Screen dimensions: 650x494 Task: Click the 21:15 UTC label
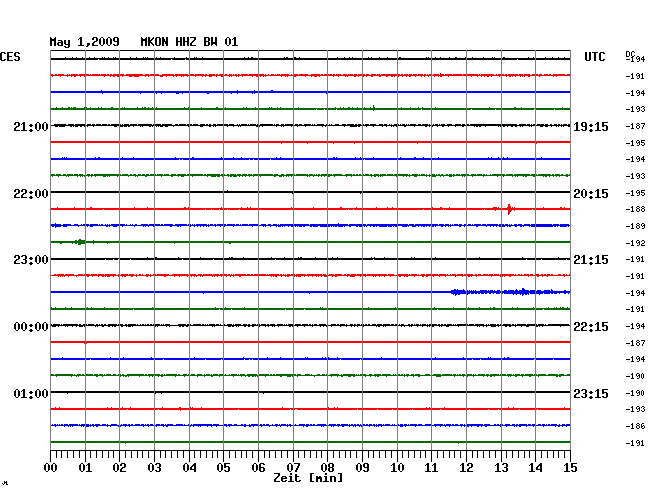(591, 260)
